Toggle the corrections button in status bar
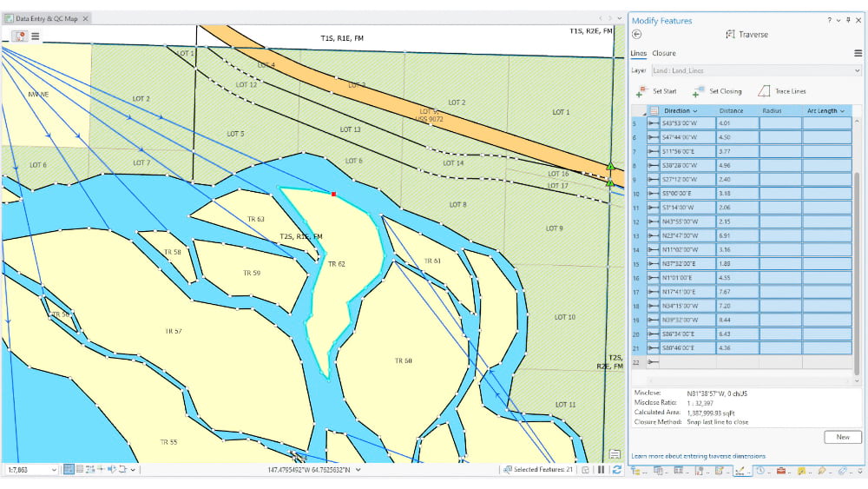This screenshot has height=489, width=868. (122, 469)
